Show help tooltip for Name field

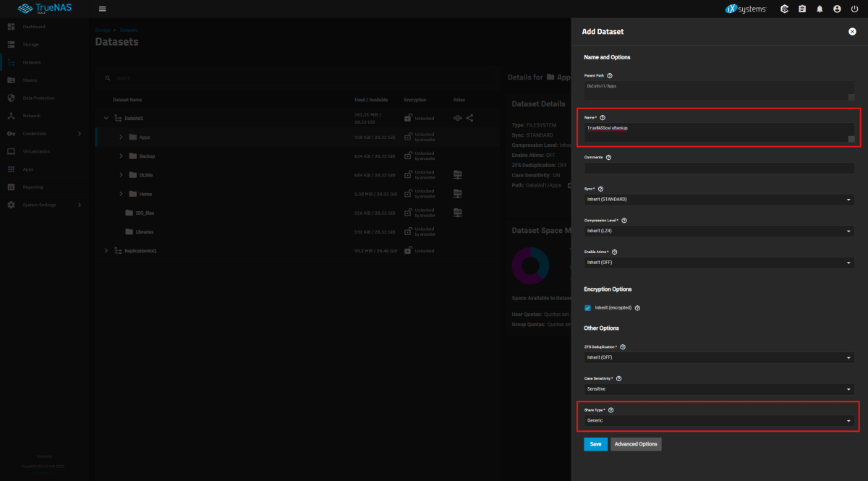tap(603, 117)
